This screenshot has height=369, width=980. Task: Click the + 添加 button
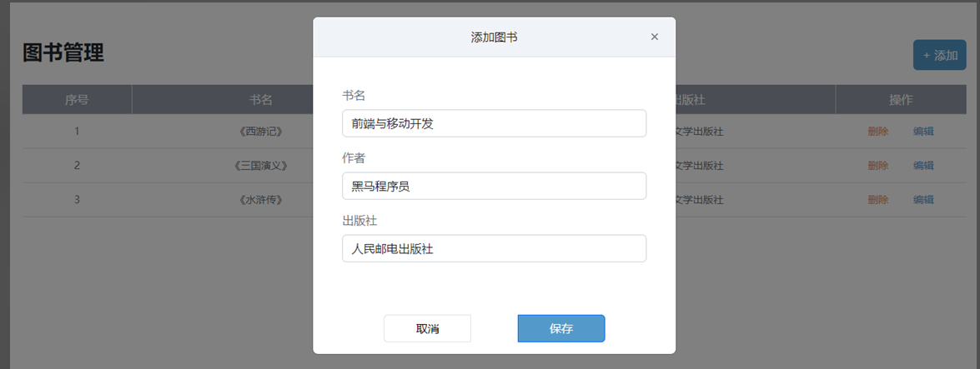[939, 55]
